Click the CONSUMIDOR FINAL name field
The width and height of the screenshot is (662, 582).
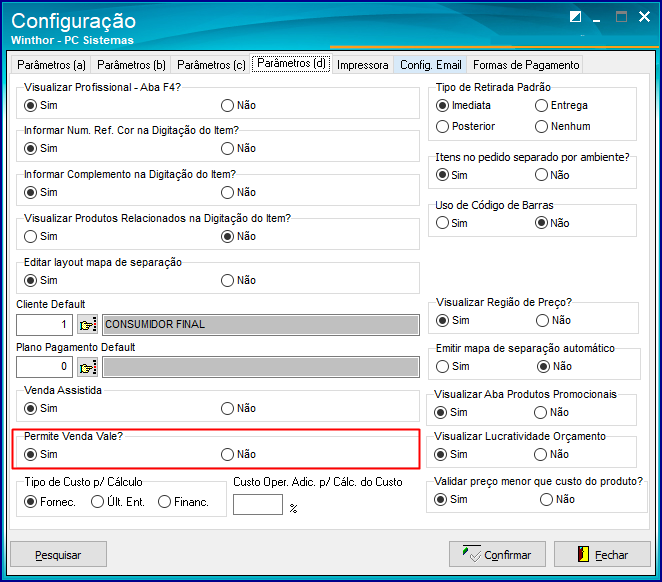[x=261, y=325]
